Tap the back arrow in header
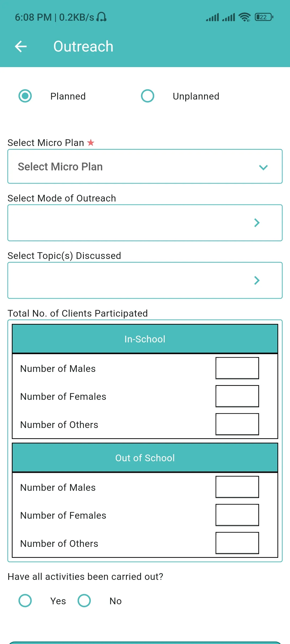 (x=21, y=46)
